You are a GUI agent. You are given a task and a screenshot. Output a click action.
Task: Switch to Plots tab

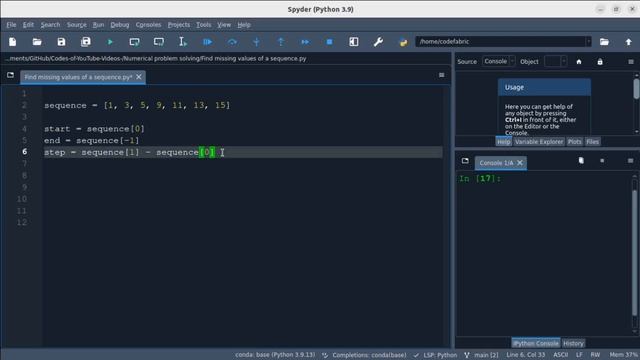[574, 142]
